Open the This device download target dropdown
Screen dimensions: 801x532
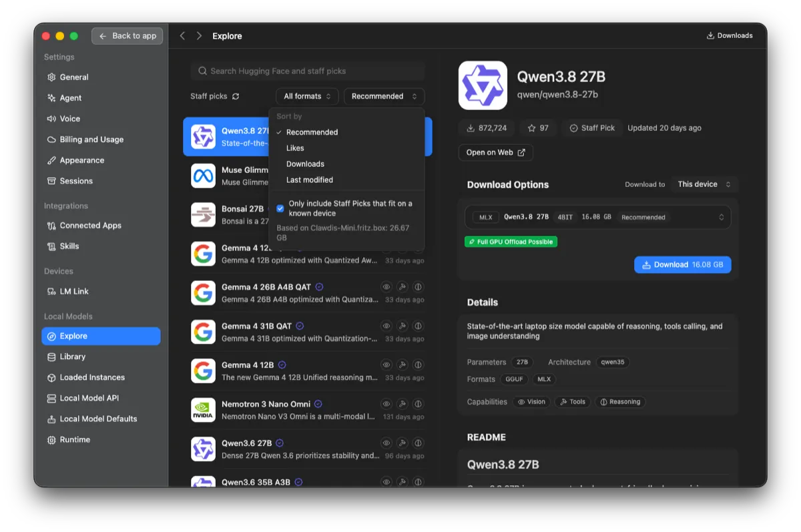pyautogui.click(x=704, y=184)
